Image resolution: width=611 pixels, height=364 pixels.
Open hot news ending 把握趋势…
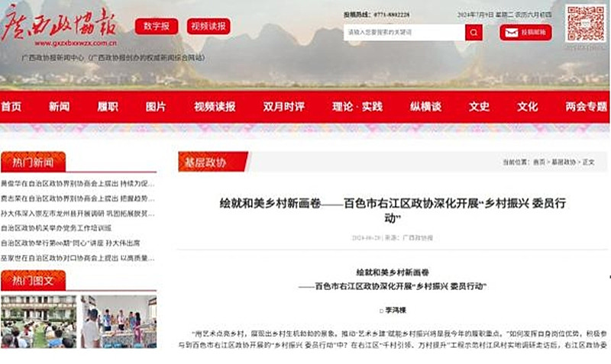coord(78,198)
